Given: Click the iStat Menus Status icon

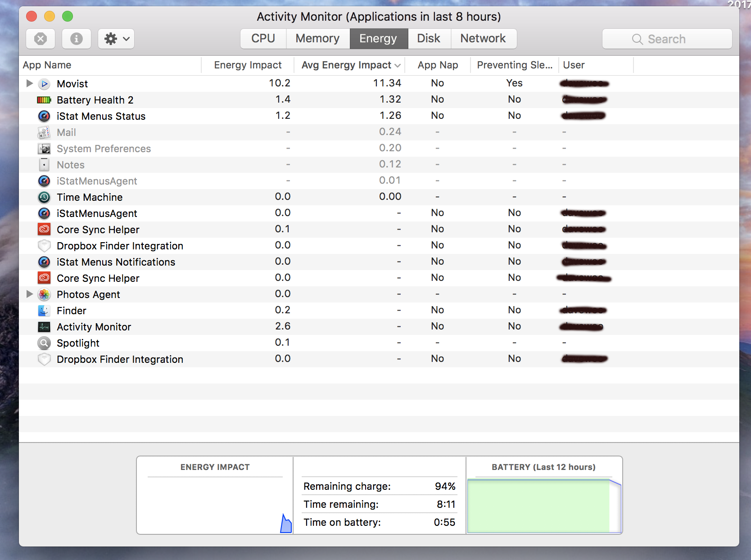Looking at the screenshot, I should 44,116.
